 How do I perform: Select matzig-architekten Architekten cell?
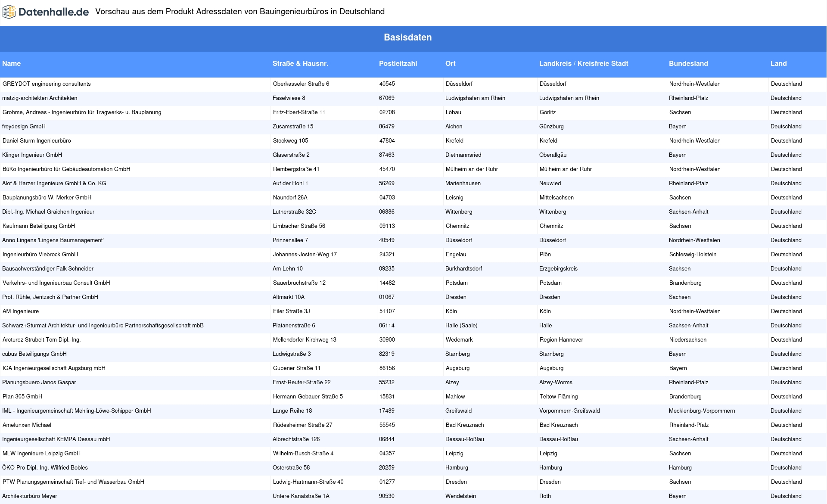click(40, 98)
